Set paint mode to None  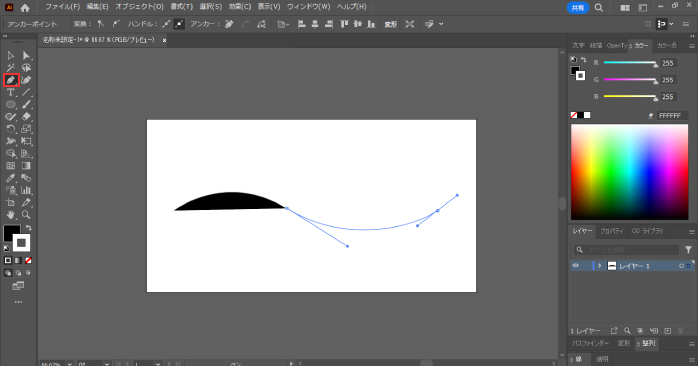point(28,260)
